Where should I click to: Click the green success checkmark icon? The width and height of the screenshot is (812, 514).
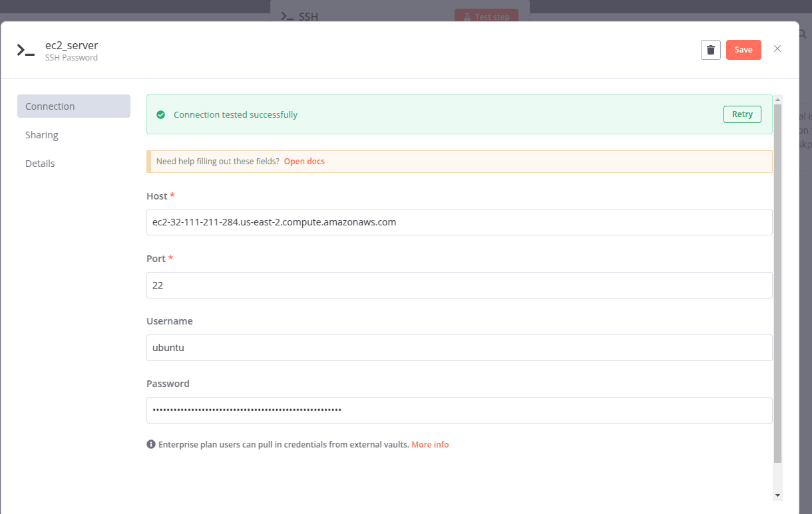[x=160, y=115]
